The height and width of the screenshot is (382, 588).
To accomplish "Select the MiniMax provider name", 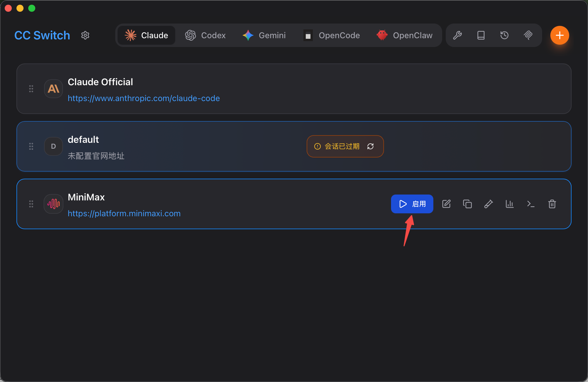I will [x=86, y=197].
